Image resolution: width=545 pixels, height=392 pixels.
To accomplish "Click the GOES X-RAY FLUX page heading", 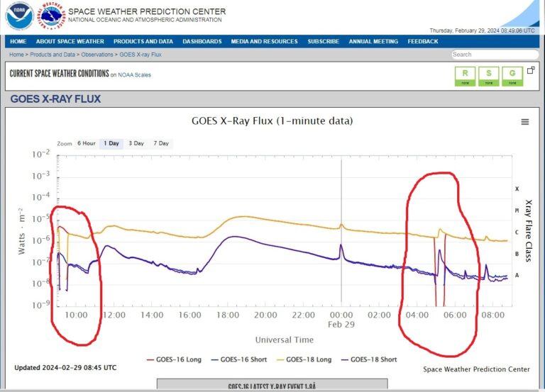I will coord(55,99).
